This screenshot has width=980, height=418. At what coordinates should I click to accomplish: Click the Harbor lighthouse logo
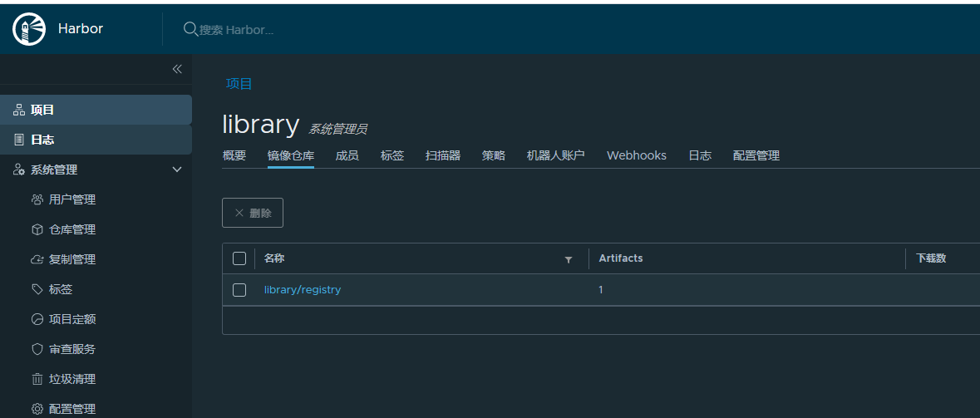coord(29,29)
